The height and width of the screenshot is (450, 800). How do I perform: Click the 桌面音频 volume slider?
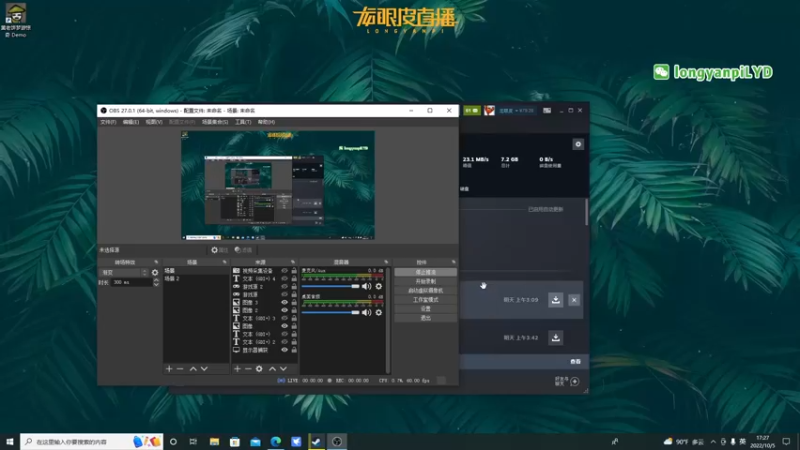[331, 312]
